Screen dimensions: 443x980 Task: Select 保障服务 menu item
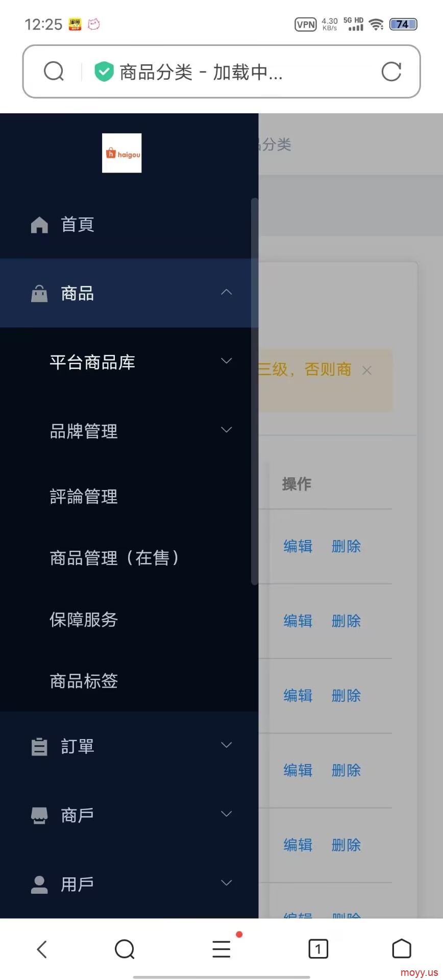pos(84,619)
